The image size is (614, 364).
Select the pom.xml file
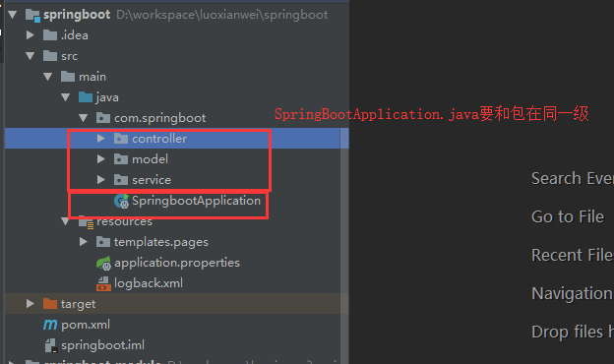pyautogui.click(x=86, y=325)
